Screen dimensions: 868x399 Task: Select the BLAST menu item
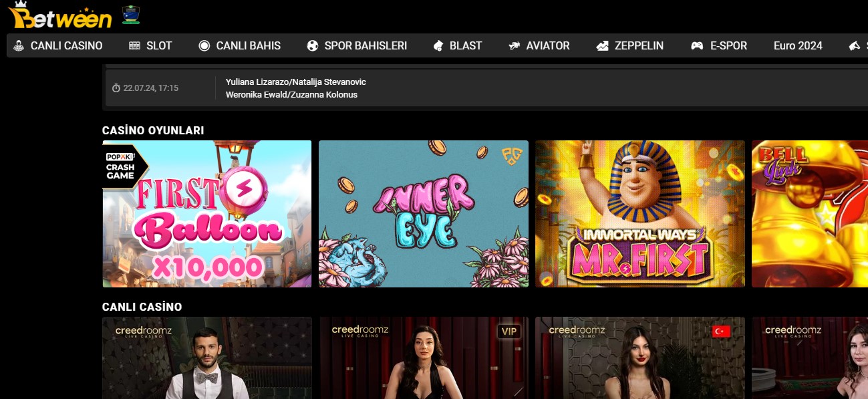pyautogui.click(x=457, y=46)
